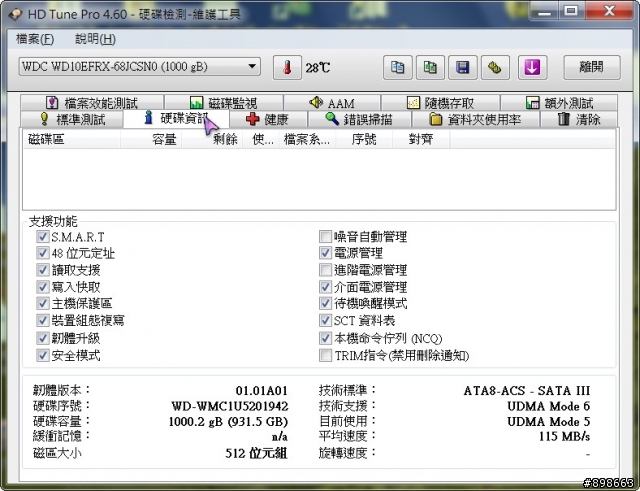The width and height of the screenshot is (640, 491).
Task: Click the 使... column header
Action: [x=261, y=140]
